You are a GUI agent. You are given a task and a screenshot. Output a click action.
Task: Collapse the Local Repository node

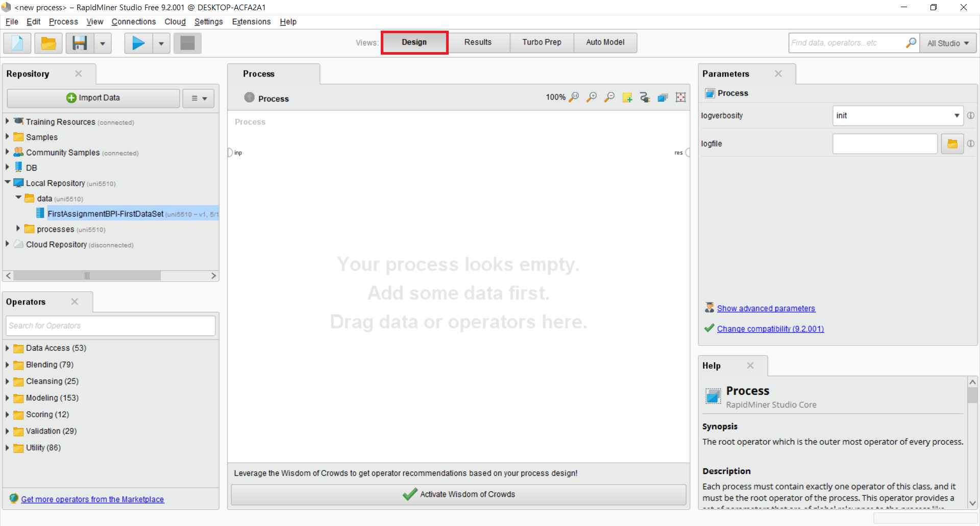pos(7,182)
